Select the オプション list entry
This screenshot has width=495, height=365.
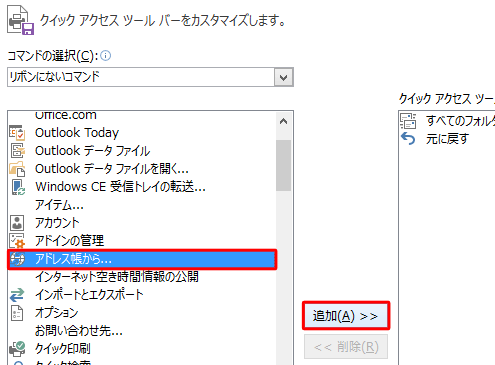[142, 313]
